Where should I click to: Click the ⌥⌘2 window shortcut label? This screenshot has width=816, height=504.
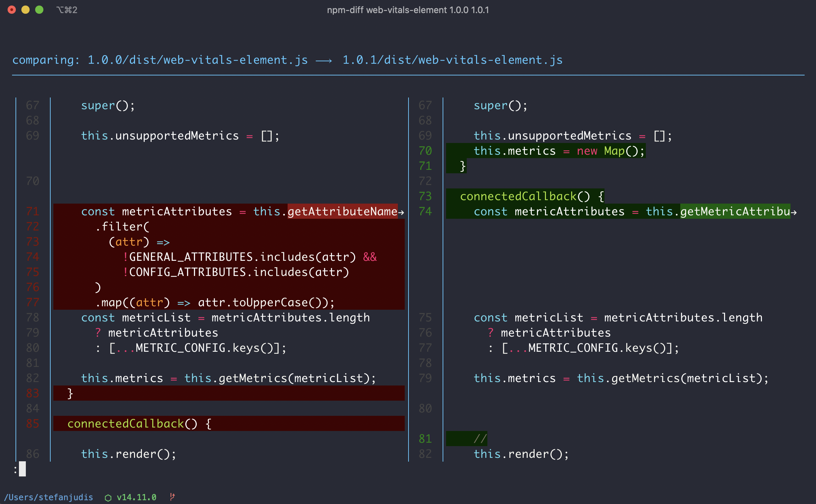coord(67,10)
